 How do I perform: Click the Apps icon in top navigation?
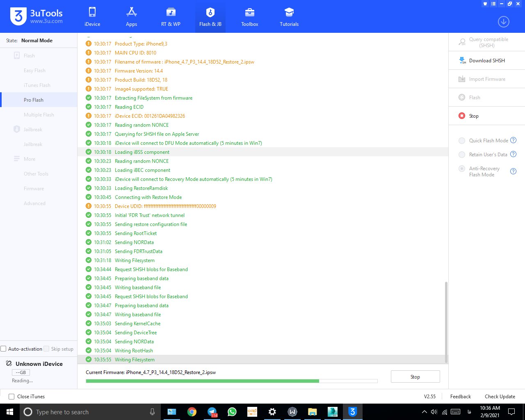click(x=132, y=12)
